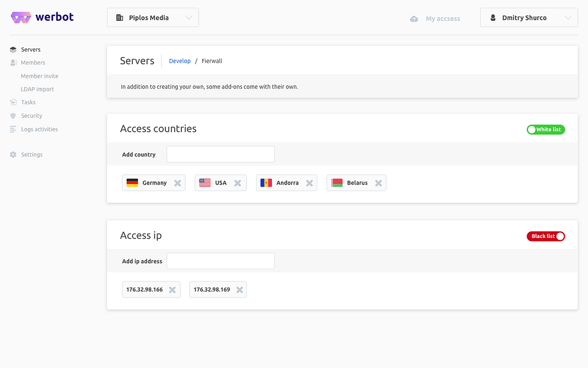Click the 176.32.98.166 address text
588x368 pixels.
(145, 289)
